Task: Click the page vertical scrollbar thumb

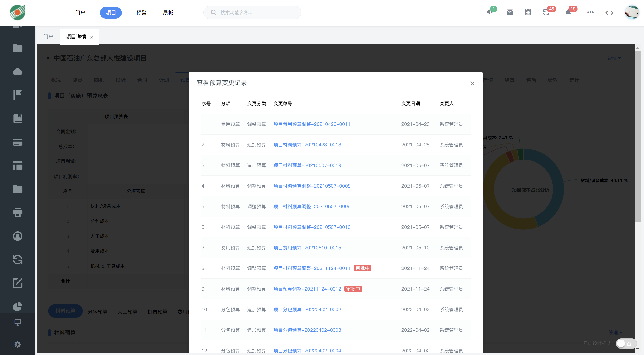Action: pos(638,136)
